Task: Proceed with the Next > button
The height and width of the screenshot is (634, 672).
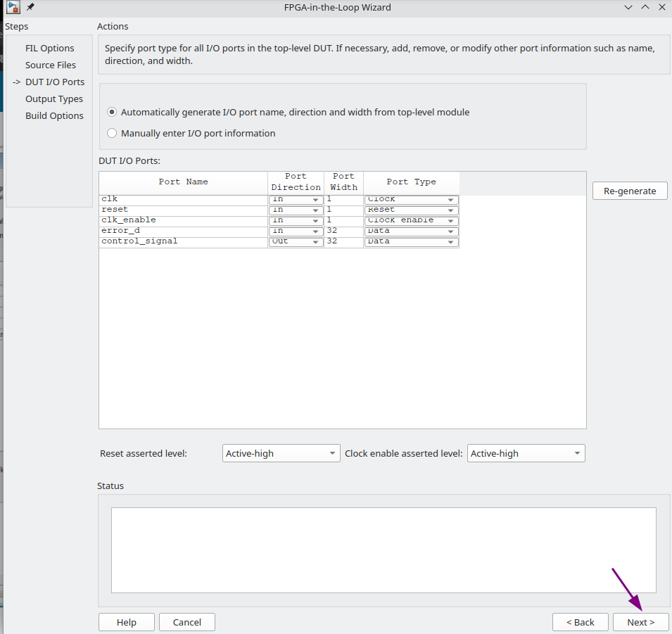Action: click(x=641, y=622)
